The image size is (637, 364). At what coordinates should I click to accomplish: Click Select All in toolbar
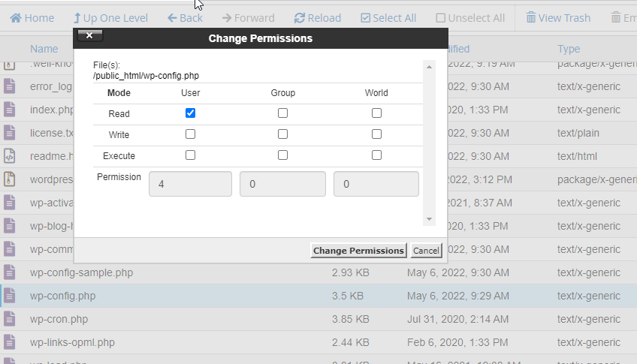pos(388,18)
